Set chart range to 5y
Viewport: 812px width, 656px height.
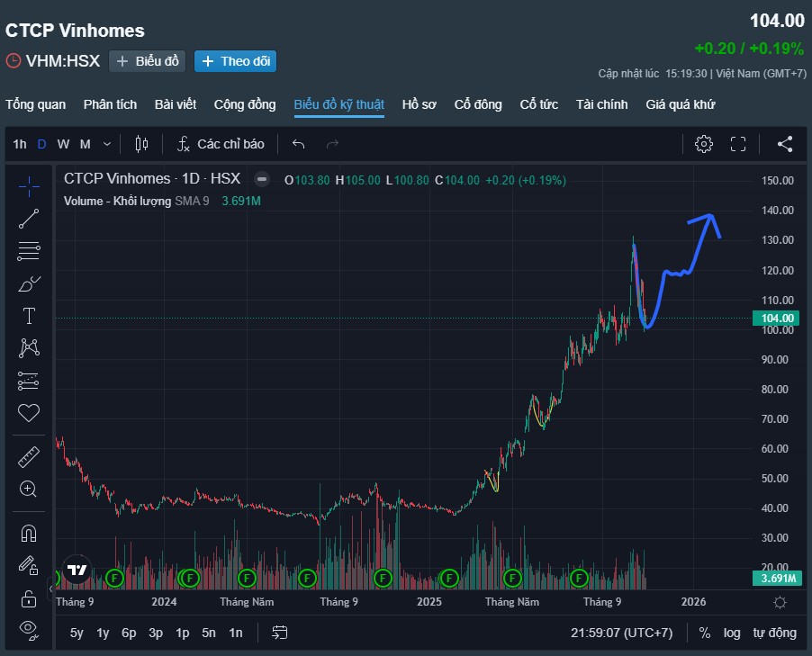tap(77, 633)
